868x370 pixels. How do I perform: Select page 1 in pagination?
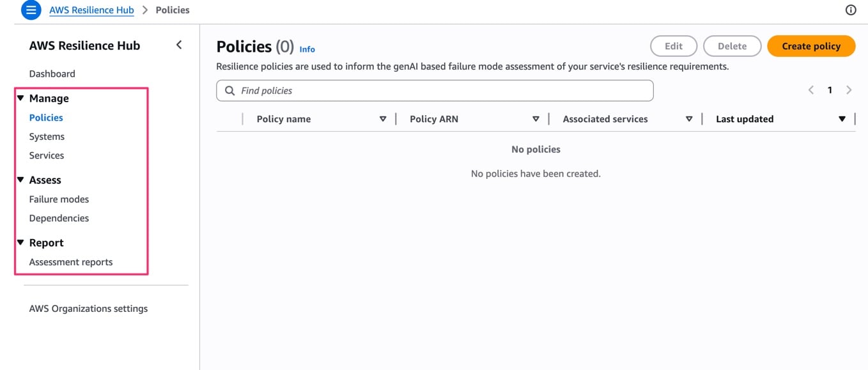click(830, 90)
